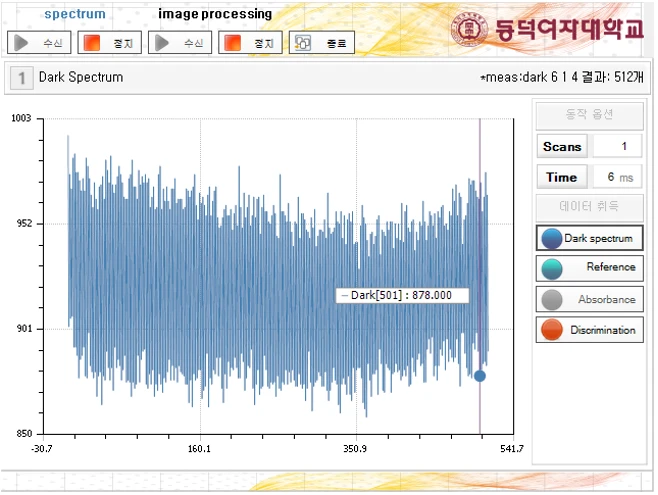This screenshot has height=495, width=658.
Task: Select the Dark spectrum mode
Action: pos(590,238)
